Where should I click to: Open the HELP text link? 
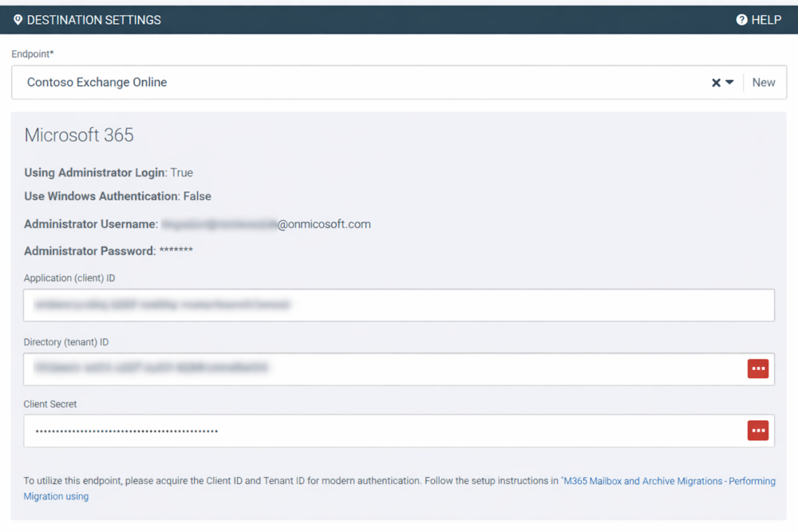tap(766, 20)
